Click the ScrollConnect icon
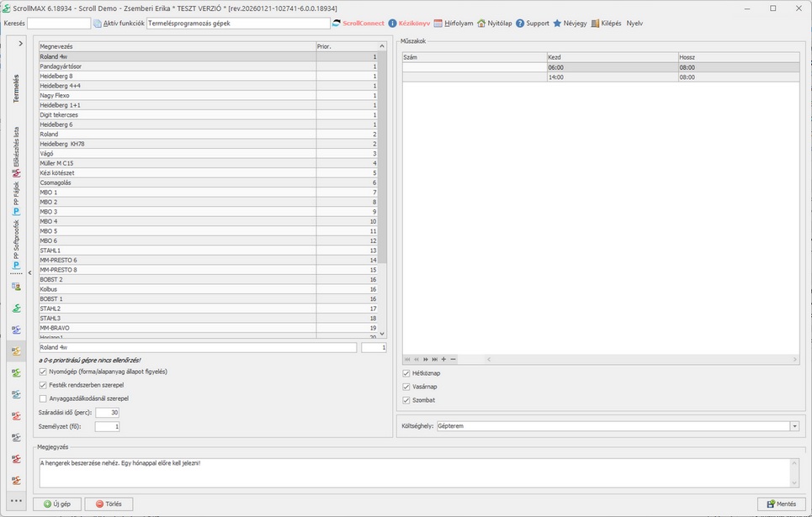The height and width of the screenshot is (517, 812). [337, 24]
